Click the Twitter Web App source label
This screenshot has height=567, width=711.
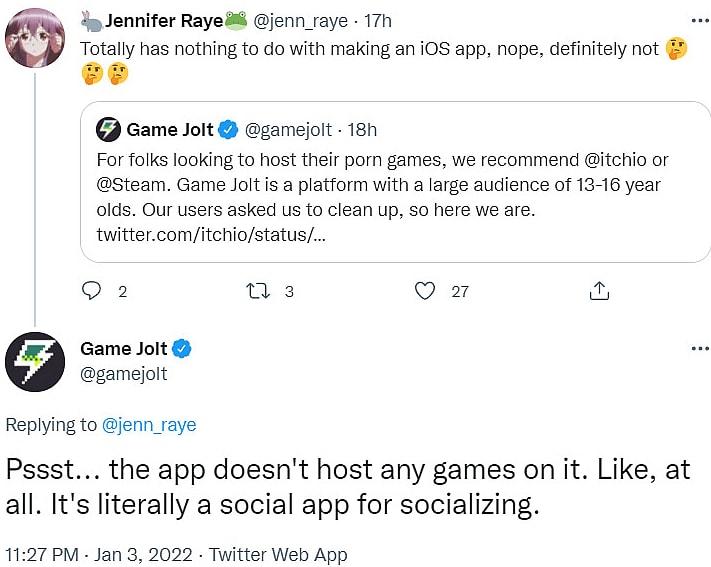(277, 553)
